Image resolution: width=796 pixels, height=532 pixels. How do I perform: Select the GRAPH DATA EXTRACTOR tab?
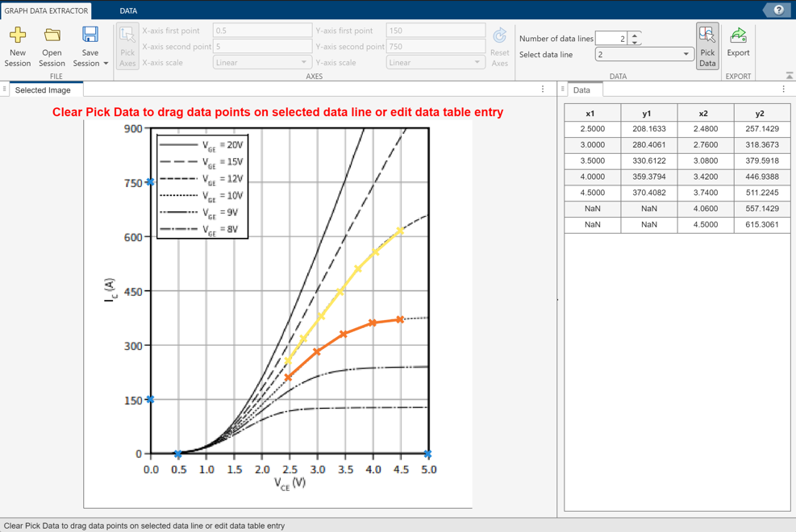[x=45, y=11]
